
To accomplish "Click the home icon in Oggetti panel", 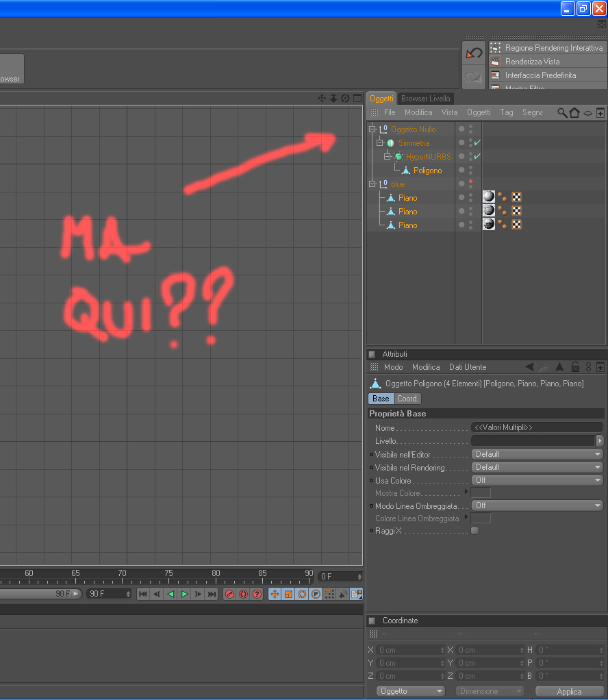I will tap(574, 112).
